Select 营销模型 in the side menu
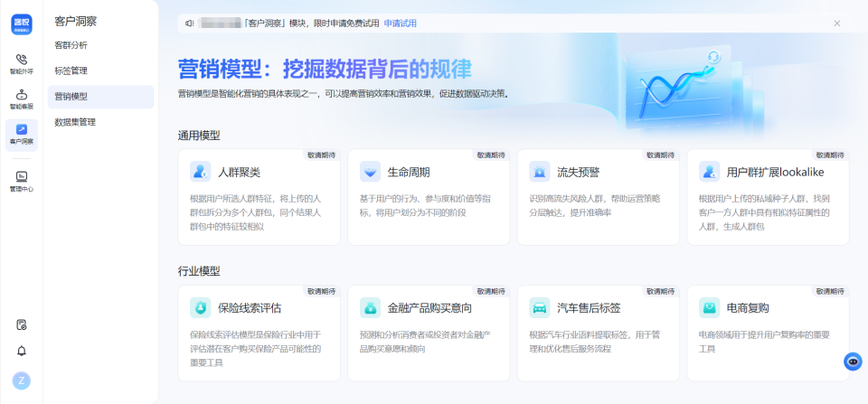The height and width of the screenshot is (404, 868). (71, 96)
